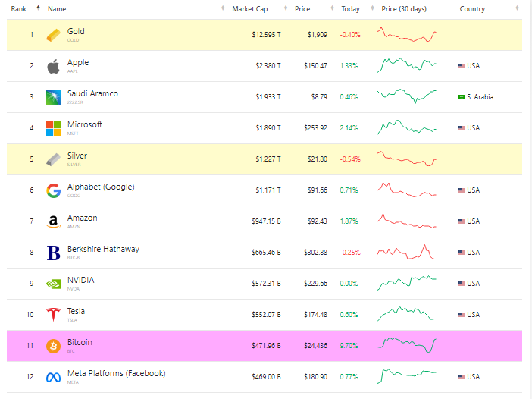The width and height of the screenshot is (532, 399).
Task: Sort using arrow after Country header
Action: pos(517,8)
